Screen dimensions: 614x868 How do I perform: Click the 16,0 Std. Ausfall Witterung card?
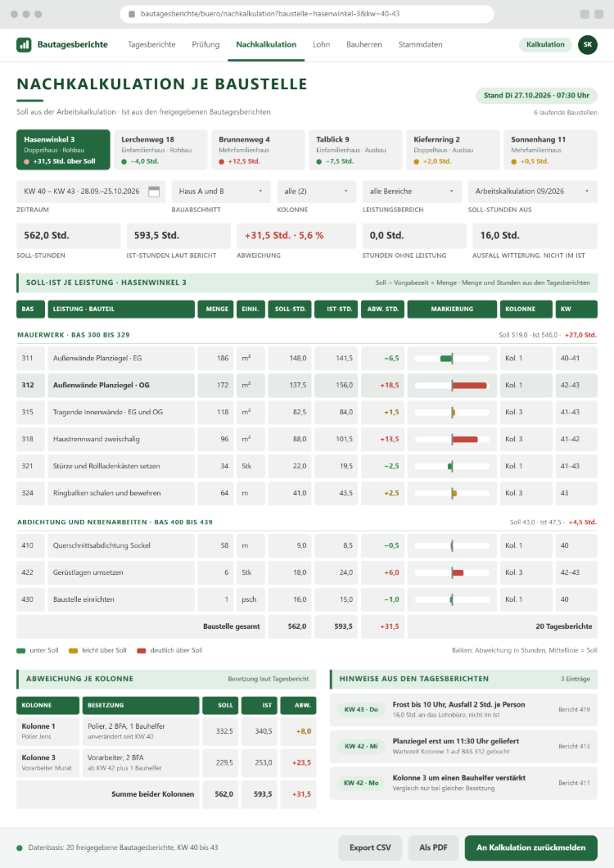[x=535, y=236]
